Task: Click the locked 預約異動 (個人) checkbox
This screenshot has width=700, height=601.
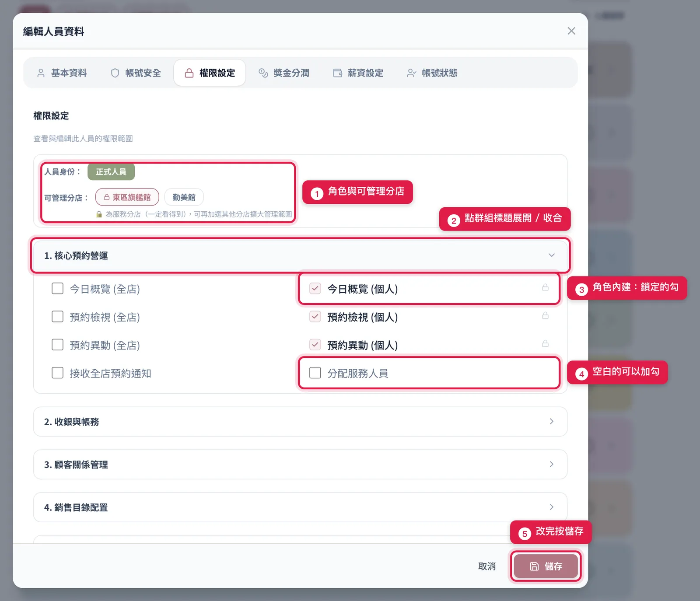Action: 315,345
